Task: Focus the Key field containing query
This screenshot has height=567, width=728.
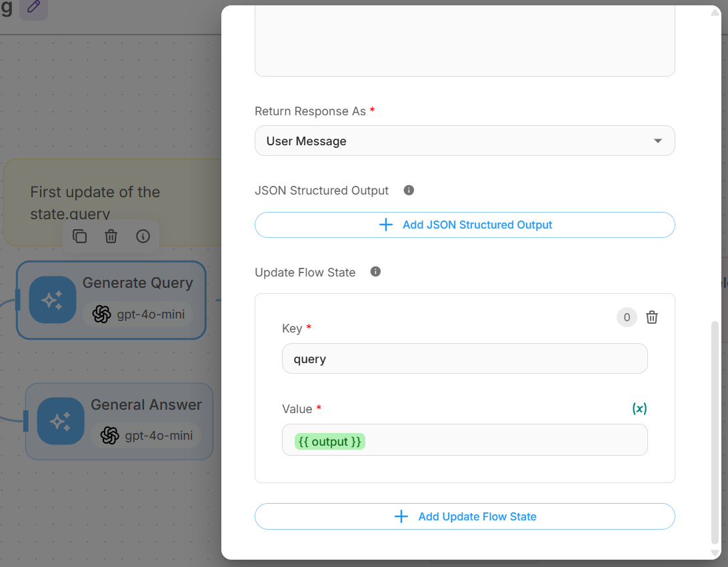Action: tap(465, 359)
